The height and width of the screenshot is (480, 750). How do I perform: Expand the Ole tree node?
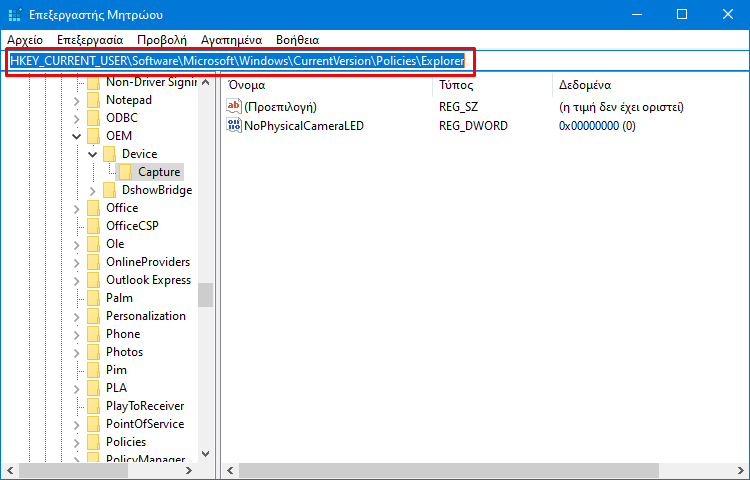[x=77, y=245]
